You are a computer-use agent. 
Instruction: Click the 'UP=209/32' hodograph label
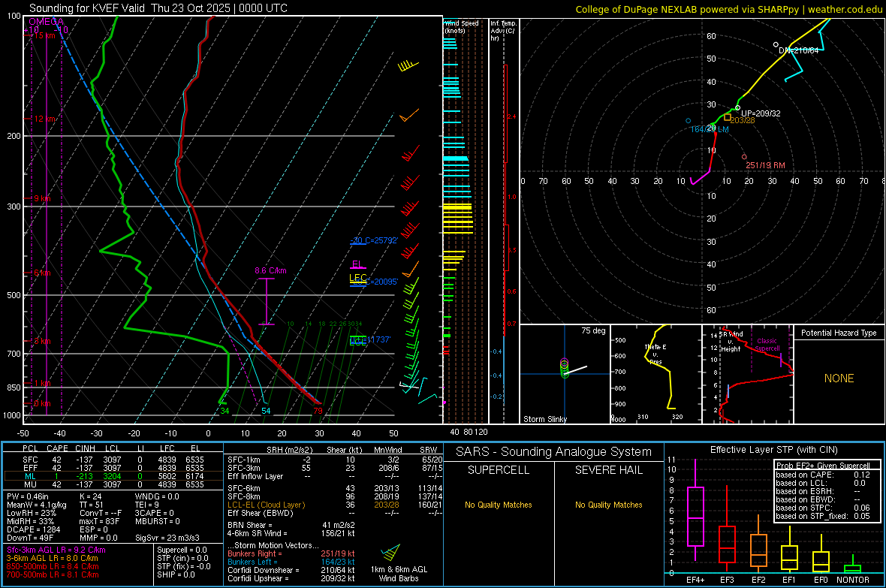pos(761,113)
